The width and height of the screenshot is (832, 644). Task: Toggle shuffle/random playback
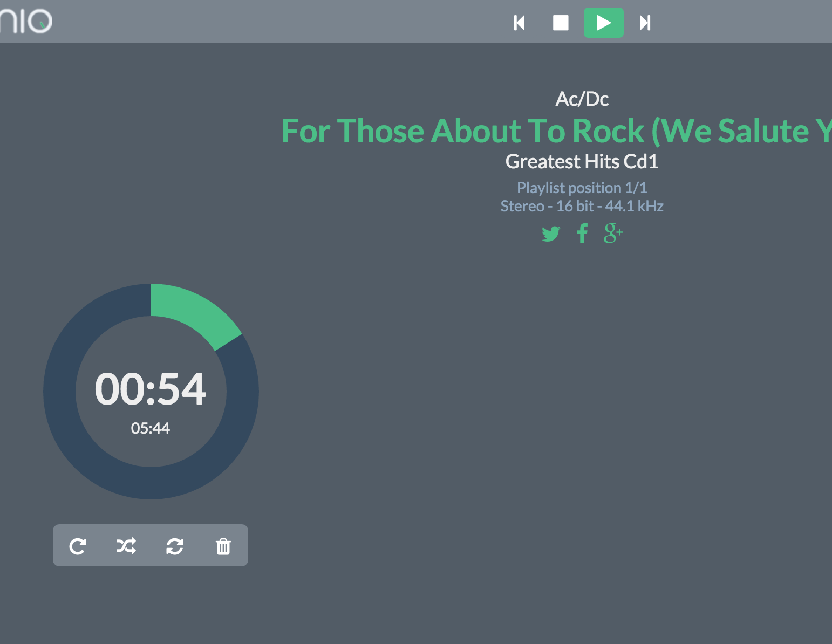tap(126, 546)
